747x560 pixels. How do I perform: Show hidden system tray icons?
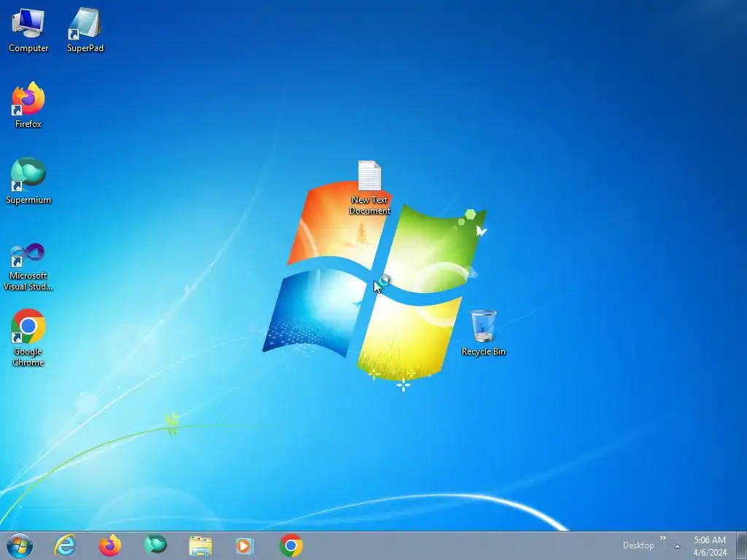(x=677, y=546)
